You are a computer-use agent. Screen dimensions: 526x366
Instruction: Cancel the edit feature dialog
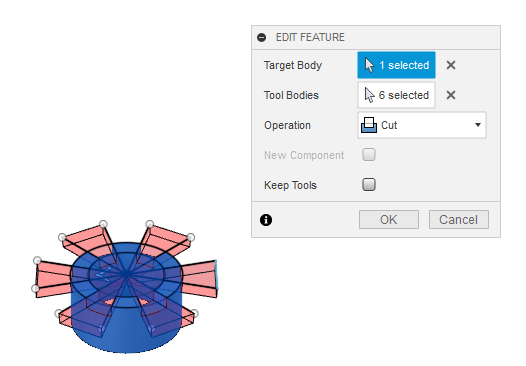pyautogui.click(x=459, y=220)
